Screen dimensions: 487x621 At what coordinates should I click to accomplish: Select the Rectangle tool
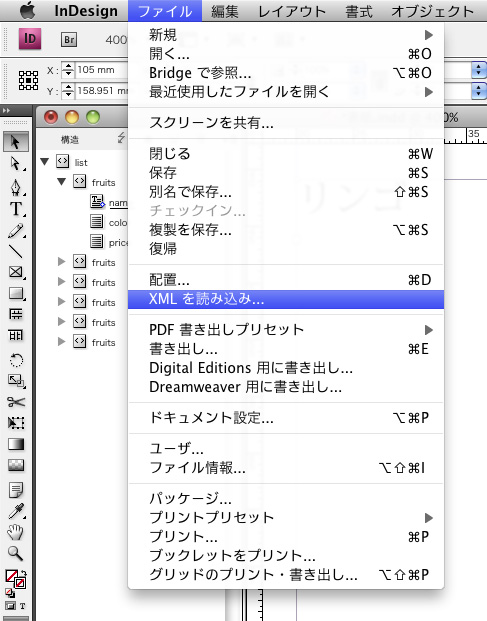tap(15, 293)
